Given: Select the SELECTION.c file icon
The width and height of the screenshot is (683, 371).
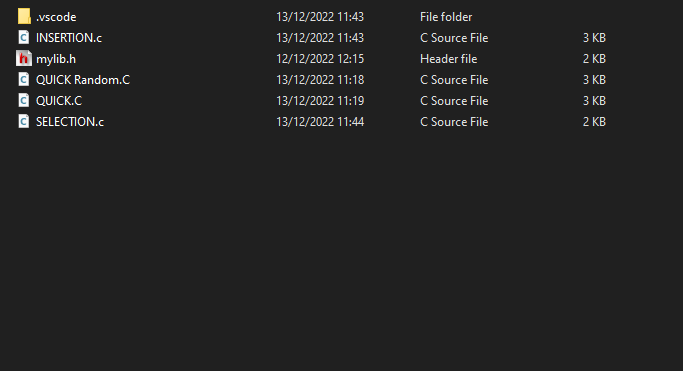Looking at the screenshot, I should click(24, 121).
